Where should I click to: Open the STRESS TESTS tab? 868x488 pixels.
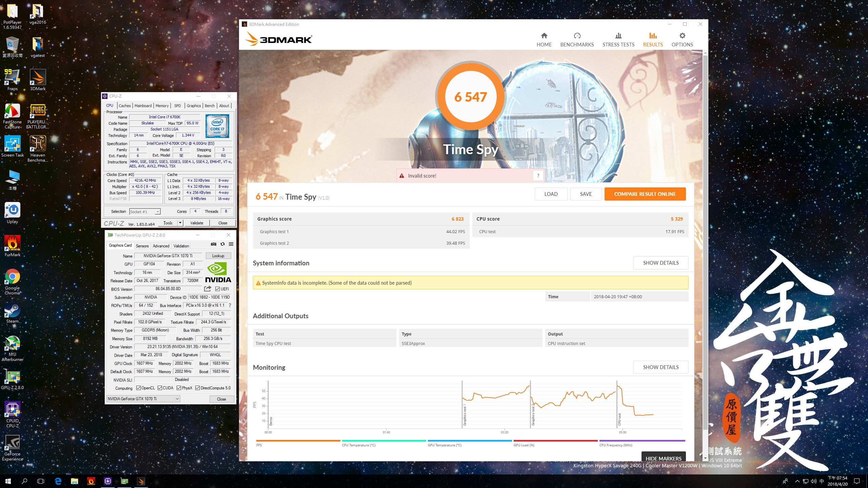pyautogui.click(x=618, y=40)
